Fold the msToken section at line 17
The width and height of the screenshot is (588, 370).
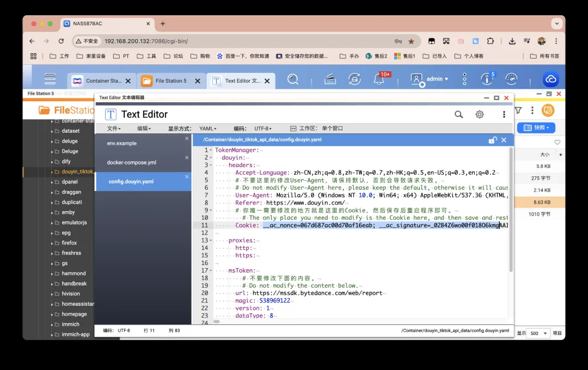(211, 270)
